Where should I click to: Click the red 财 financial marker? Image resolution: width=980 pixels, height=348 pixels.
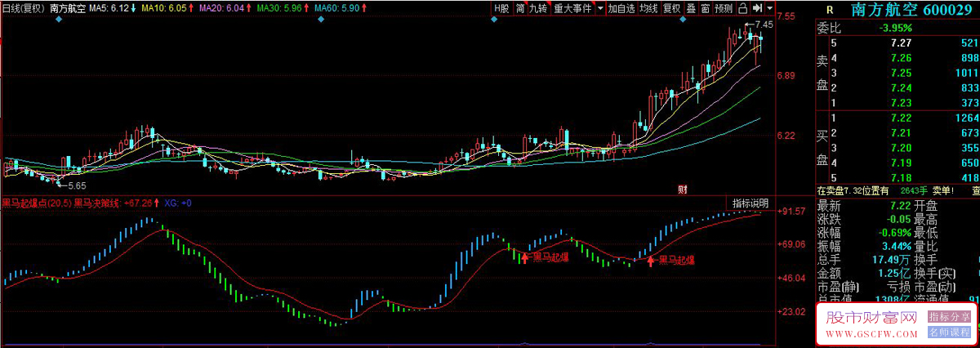coord(682,190)
